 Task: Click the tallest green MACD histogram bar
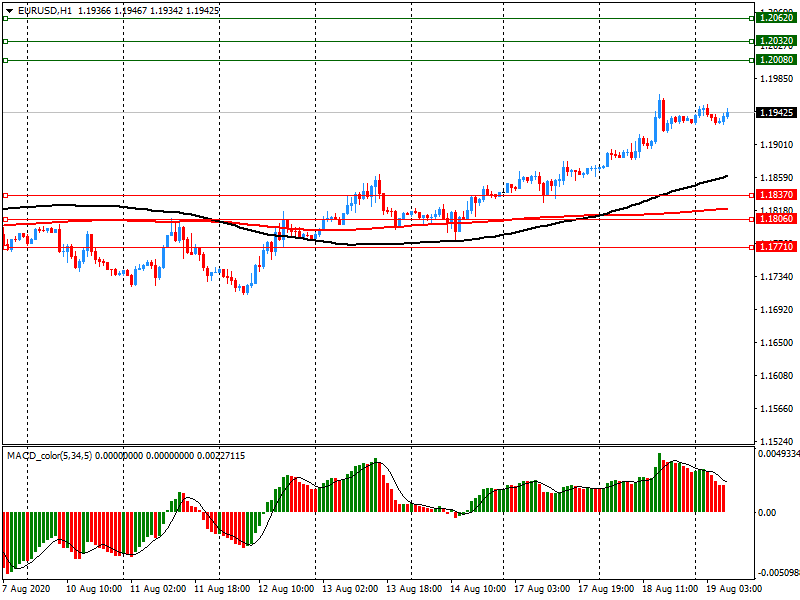tap(659, 483)
